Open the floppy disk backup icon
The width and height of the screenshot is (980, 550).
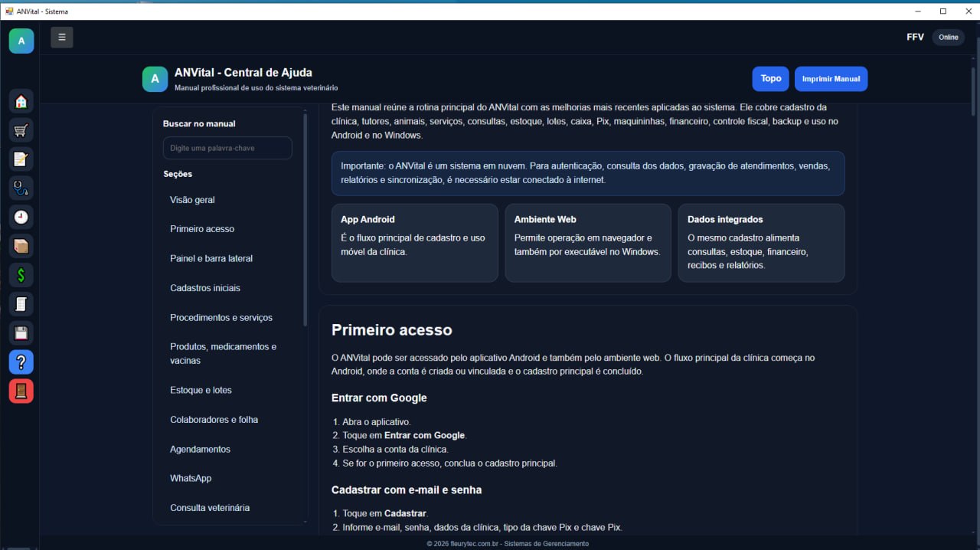pos(21,333)
